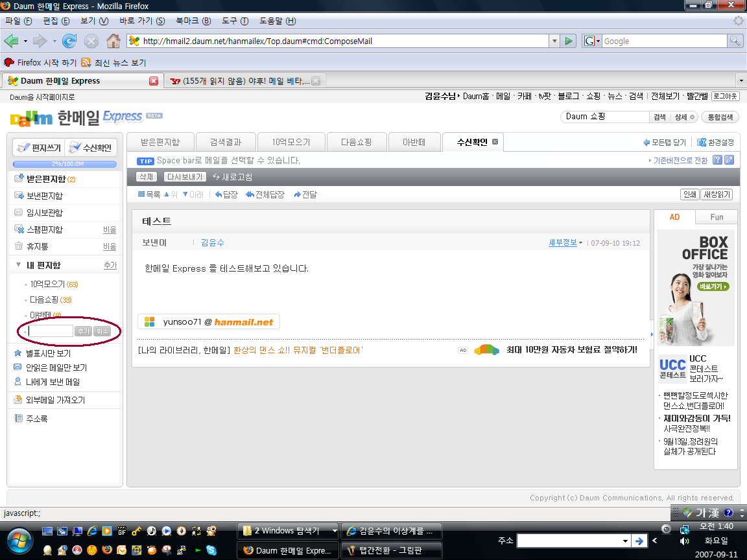This screenshot has width=747, height=560.
Task: Empty spam via 비움 link beside 스팸편지함
Action: [110, 229]
